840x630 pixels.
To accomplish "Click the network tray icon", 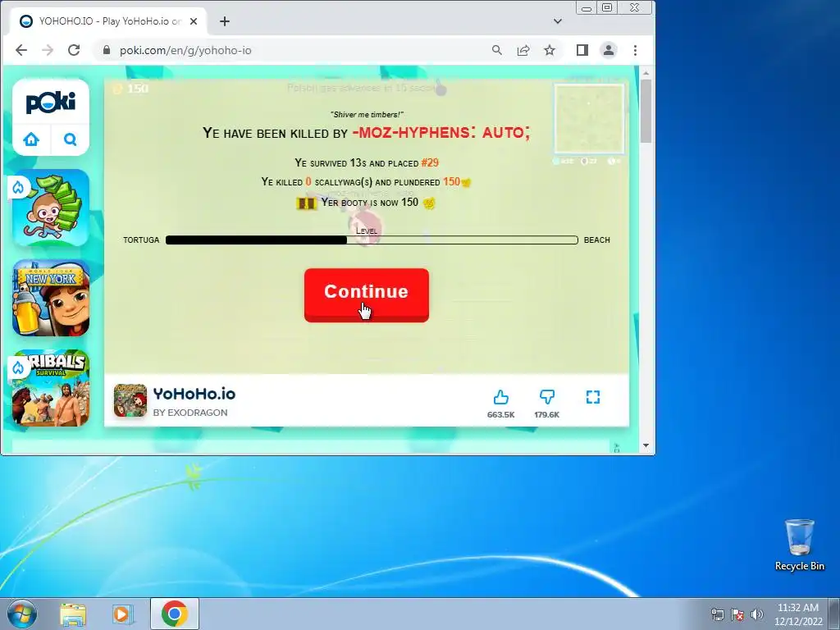I will coord(717,614).
